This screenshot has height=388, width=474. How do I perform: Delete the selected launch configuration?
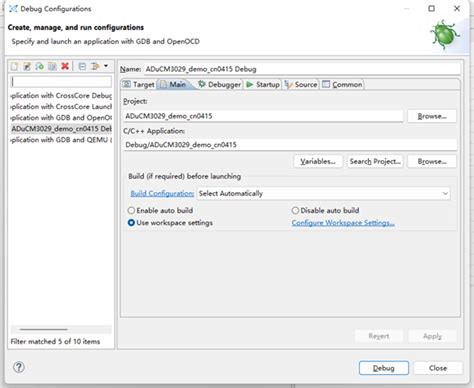[65, 66]
